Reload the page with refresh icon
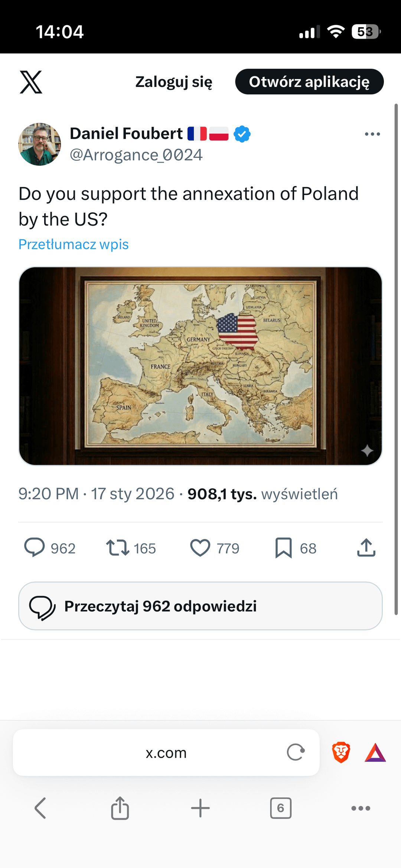The height and width of the screenshot is (868, 401). tap(296, 753)
